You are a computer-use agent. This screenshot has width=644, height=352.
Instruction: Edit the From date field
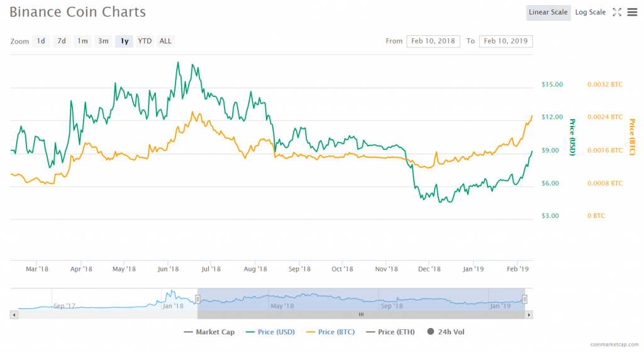click(433, 42)
